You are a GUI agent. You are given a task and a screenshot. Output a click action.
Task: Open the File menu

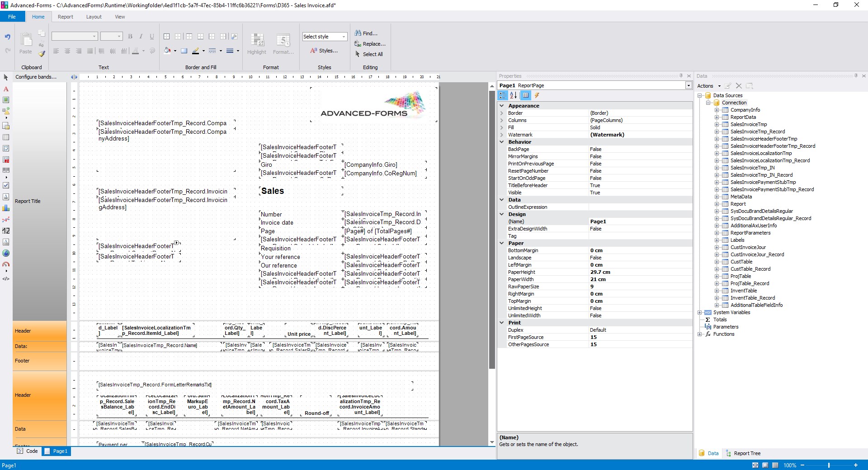point(12,17)
